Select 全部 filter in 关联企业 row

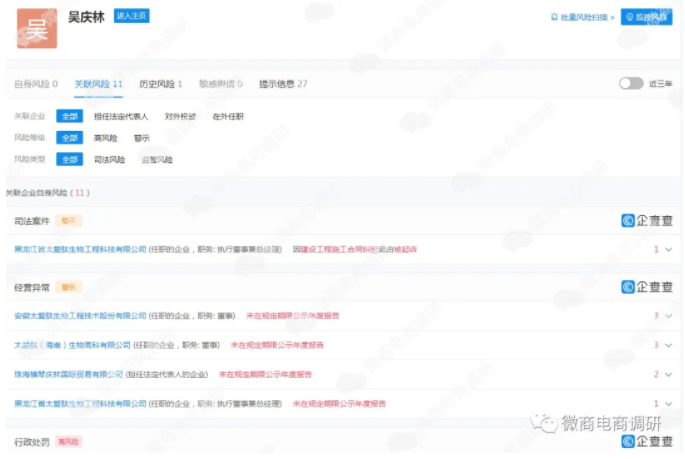coord(69,116)
